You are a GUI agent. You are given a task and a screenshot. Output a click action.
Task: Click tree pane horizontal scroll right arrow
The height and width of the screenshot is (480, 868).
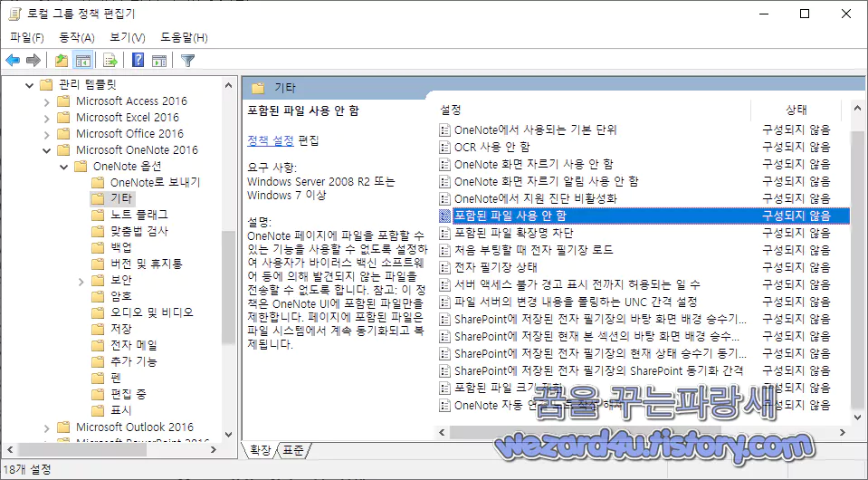pos(214,450)
